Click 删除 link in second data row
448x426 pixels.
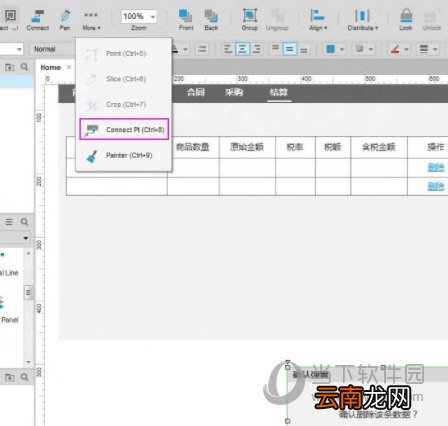[x=436, y=186]
